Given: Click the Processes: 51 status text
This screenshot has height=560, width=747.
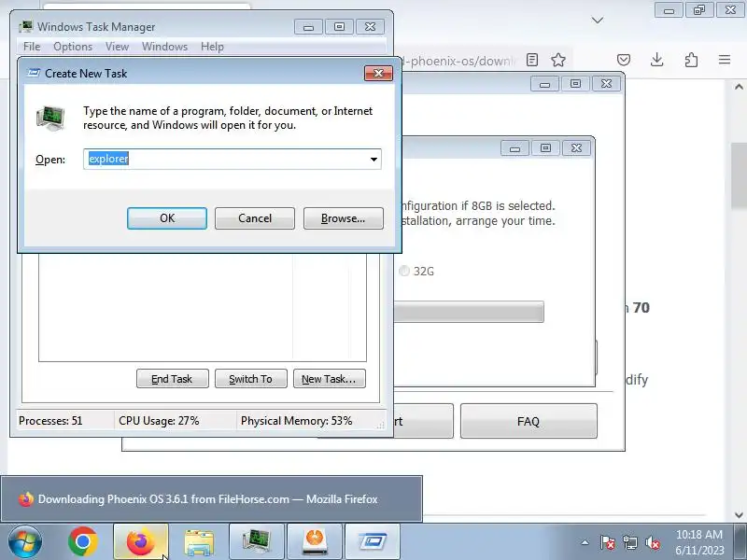Looking at the screenshot, I should (50, 421).
